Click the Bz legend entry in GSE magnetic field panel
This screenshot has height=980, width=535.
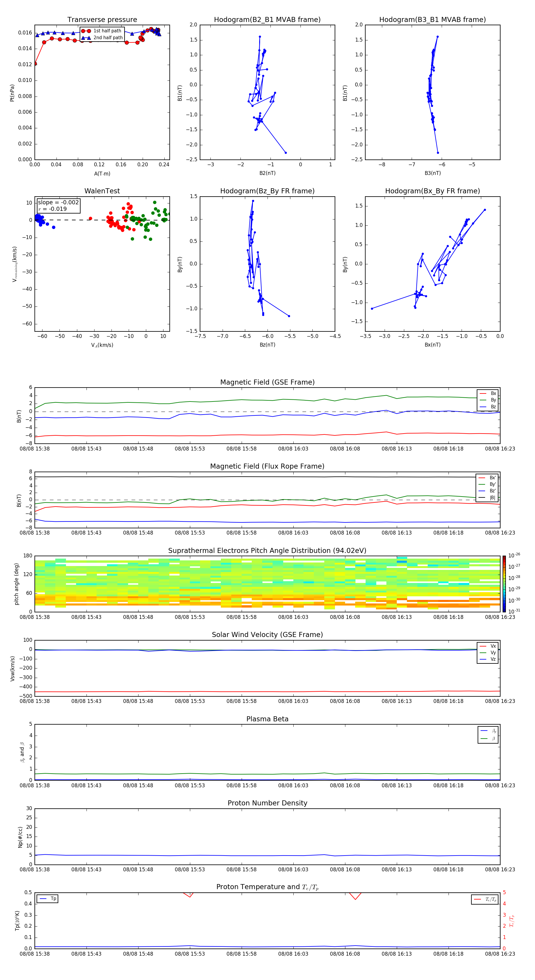point(488,407)
